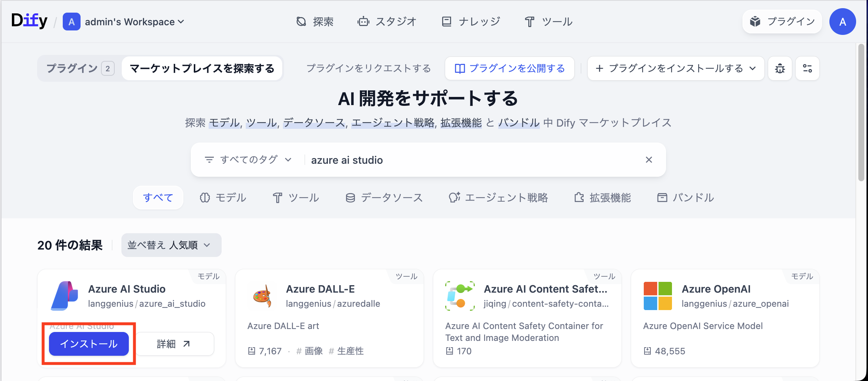Switch to the プラグイン installed tab
This screenshot has width=868, height=381.
[80, 68]
